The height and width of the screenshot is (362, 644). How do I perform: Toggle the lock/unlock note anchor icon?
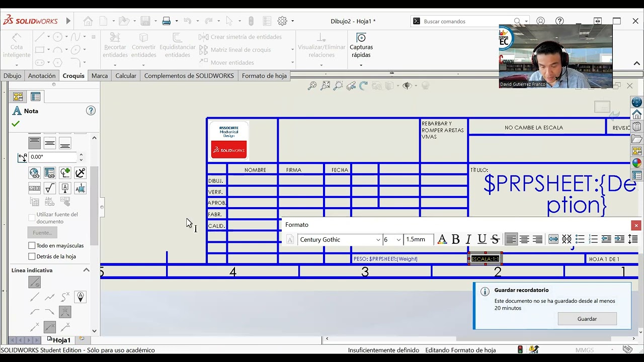pos(80,173)
